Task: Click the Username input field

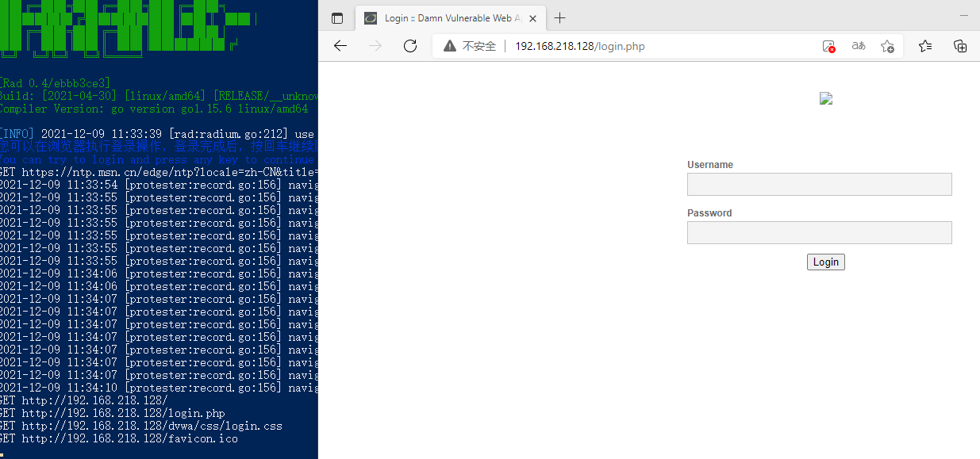Action: 819,185
